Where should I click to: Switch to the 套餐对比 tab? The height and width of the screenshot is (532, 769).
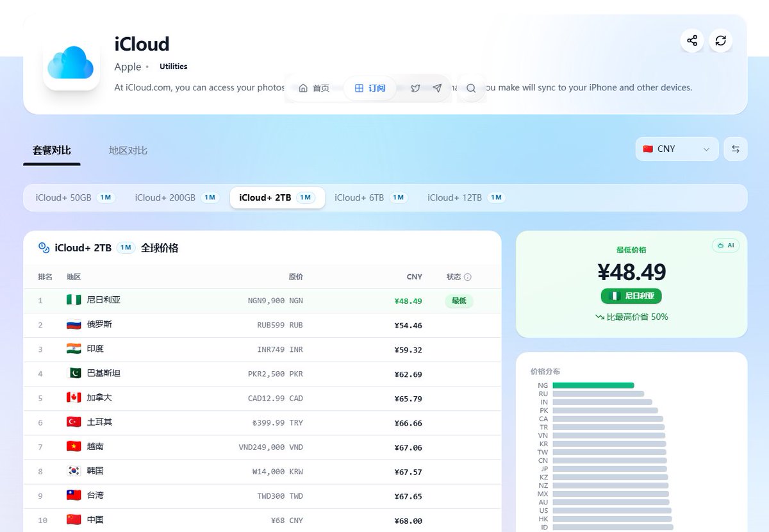(x=52, y=150)
